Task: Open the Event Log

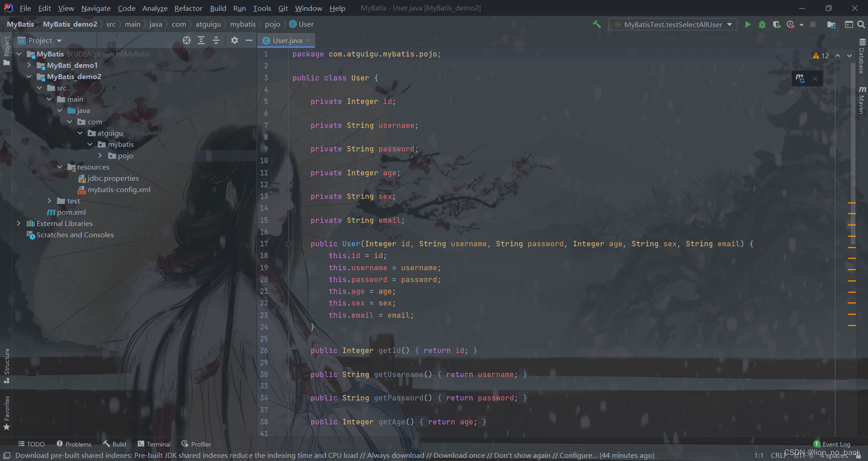Action: pos(832,444)
